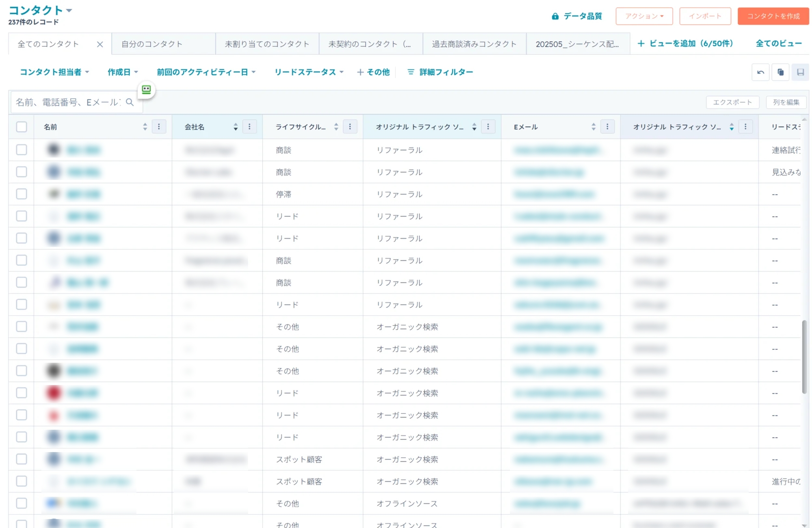Click the インポート button
This screenshot has width=812, height=528.
pyautogui.click(x=705, y=16)
